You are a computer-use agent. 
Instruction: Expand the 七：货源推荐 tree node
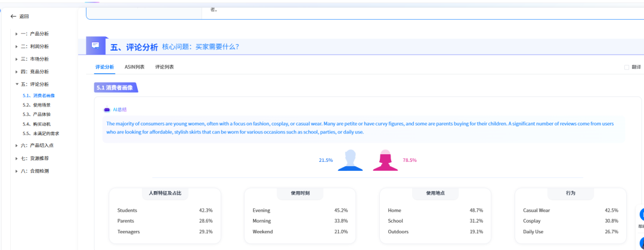coord(17,158)
